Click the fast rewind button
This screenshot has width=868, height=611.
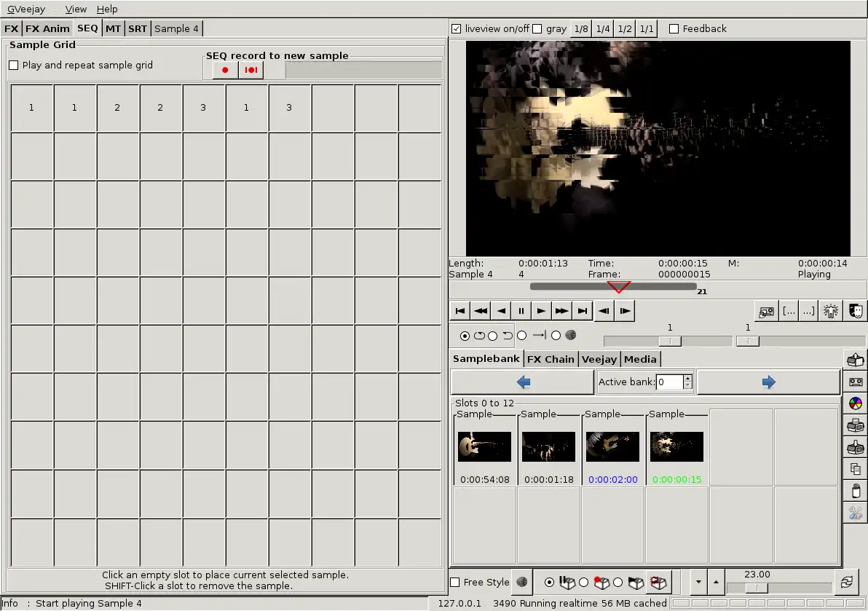(x=481, y=311)
